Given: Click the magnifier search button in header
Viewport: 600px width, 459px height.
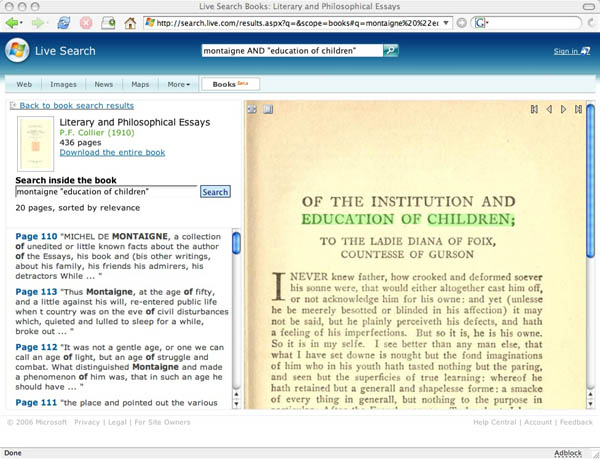Looking at the screenshot, I should [391, 50].
